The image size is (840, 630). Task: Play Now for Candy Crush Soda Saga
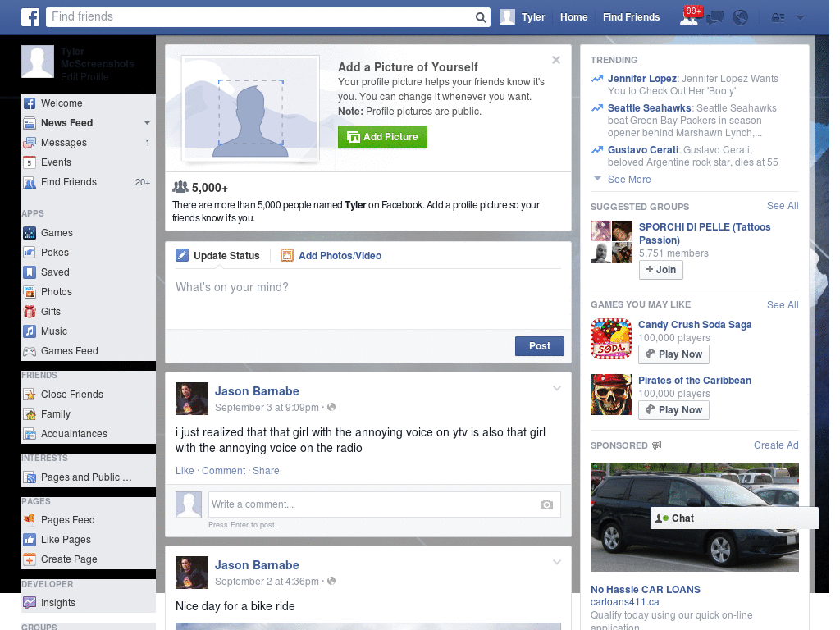pyautogui.click(x=674, y=354)
